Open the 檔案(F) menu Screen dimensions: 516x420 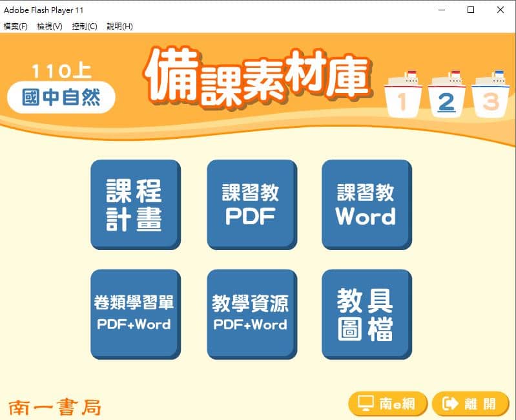point(15,26)
